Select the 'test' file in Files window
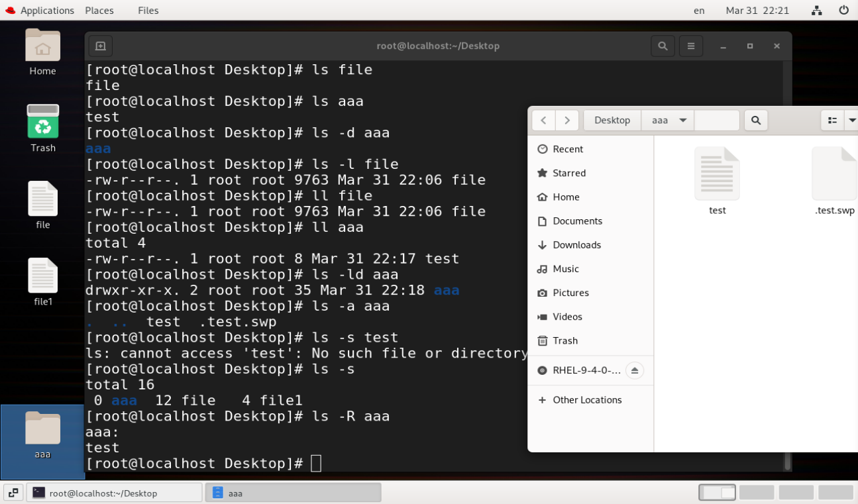The image size is (858, 504). [x=717, y=181]
